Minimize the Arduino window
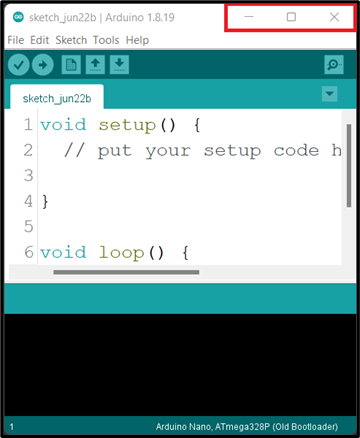The height and width of the screenshot is (438, 360). [249, 17]
